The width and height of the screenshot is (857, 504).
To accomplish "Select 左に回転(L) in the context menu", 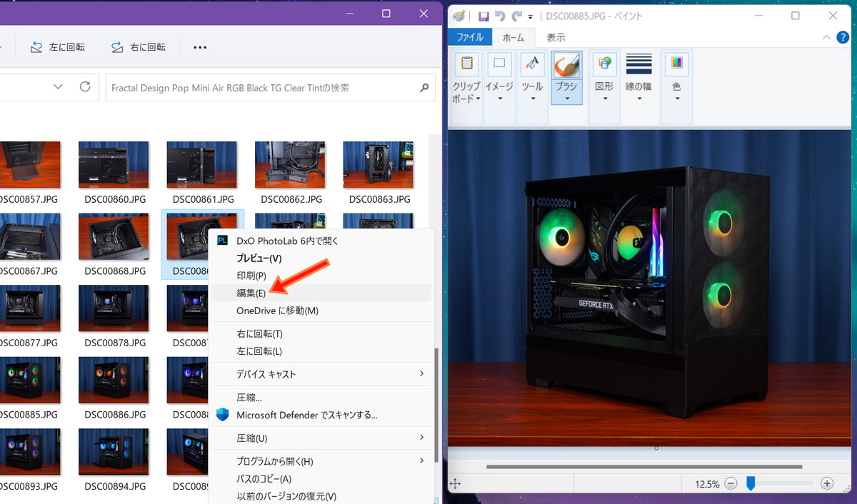I will [321, 351].
